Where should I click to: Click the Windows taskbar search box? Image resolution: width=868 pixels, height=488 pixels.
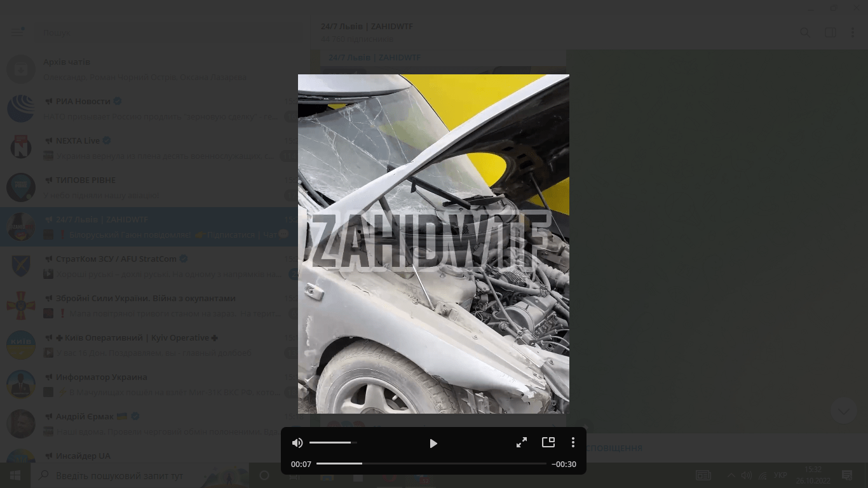141,475
